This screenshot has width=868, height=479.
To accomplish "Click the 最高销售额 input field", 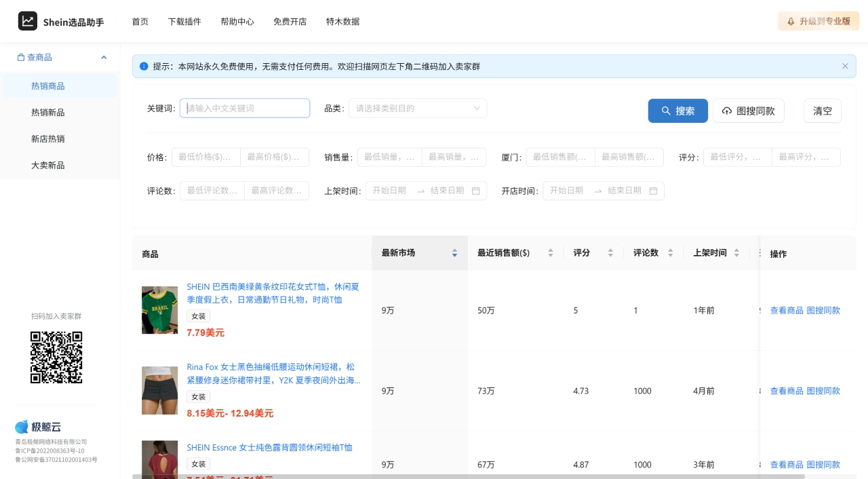I will pos(629,157).
